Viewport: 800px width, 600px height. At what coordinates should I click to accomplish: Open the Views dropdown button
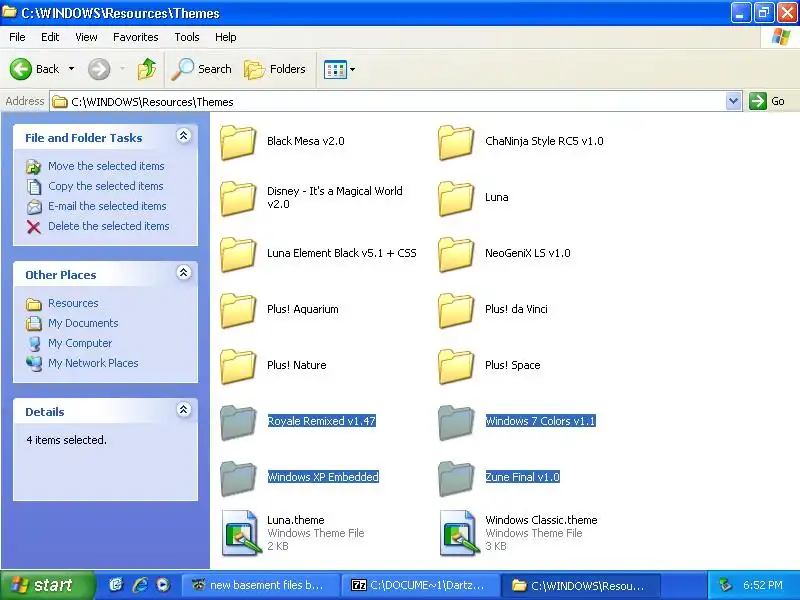point(339,69)
